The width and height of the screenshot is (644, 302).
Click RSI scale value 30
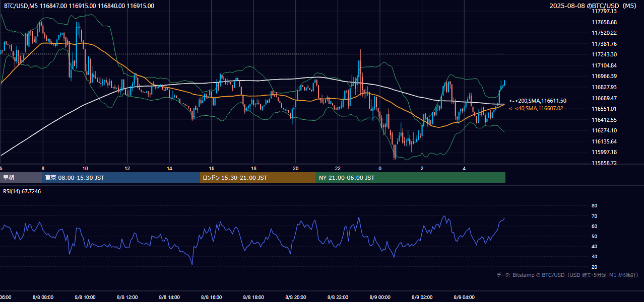coord(594,257)
